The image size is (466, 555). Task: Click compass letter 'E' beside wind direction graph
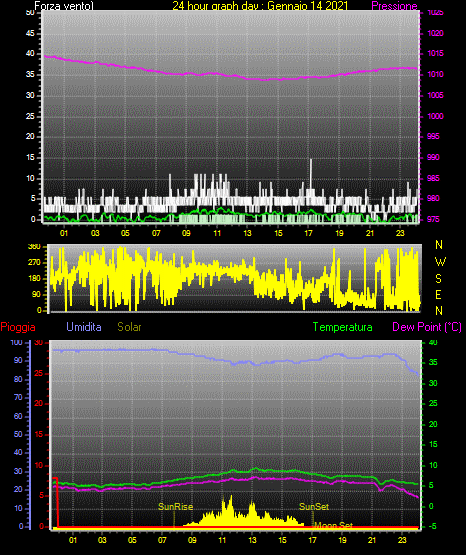(438, 294)
